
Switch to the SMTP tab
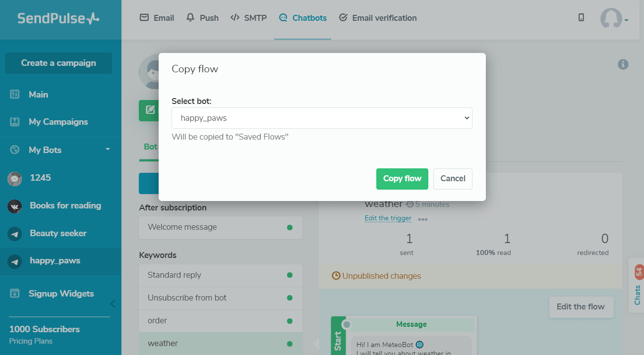(x=249, y=18)
